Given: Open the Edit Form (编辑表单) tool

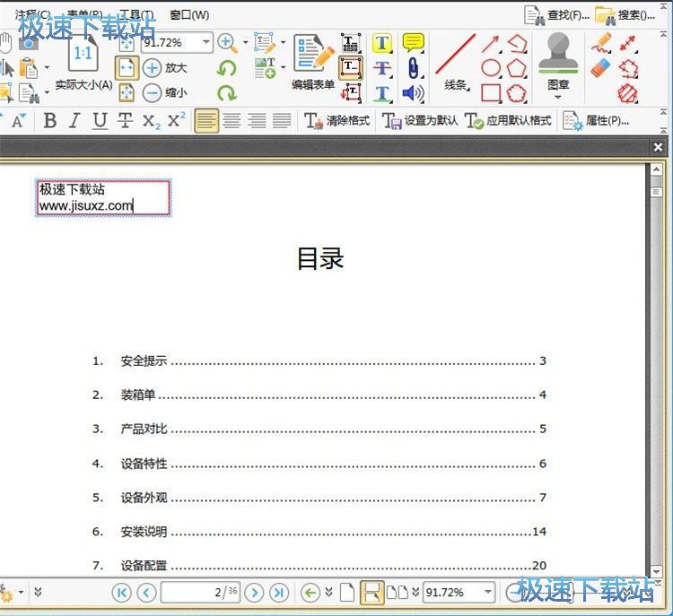Looking at the screenshot, I should point(313,61).
